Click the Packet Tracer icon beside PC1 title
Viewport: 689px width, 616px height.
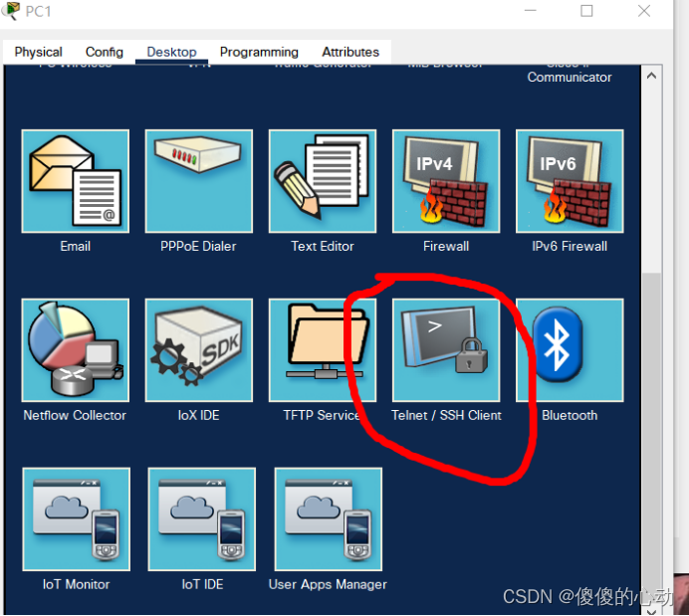click(11, 11)
